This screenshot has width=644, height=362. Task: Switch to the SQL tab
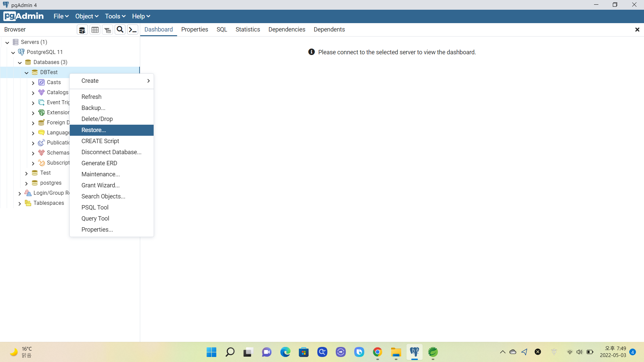222,29
